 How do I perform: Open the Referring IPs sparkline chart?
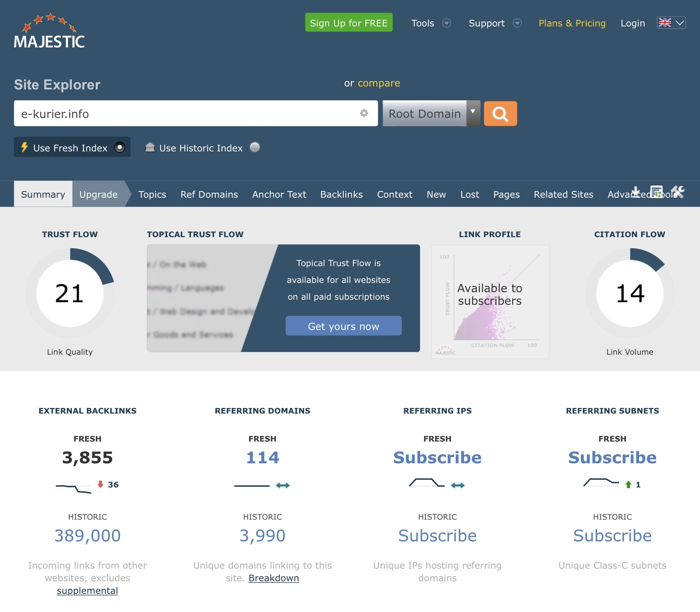pyautogui.click(x=427, y=483)
